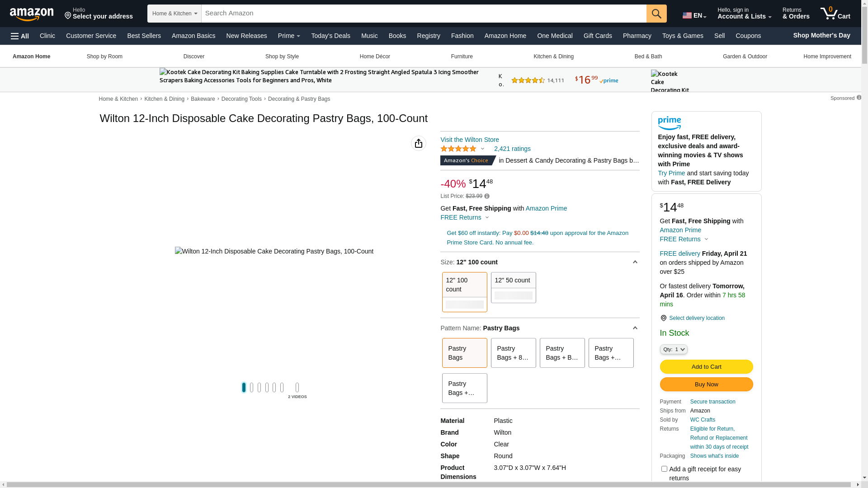This screenshot has width=868, height=488.
Task: Click the Amazon logo
Action: [32, 14]
